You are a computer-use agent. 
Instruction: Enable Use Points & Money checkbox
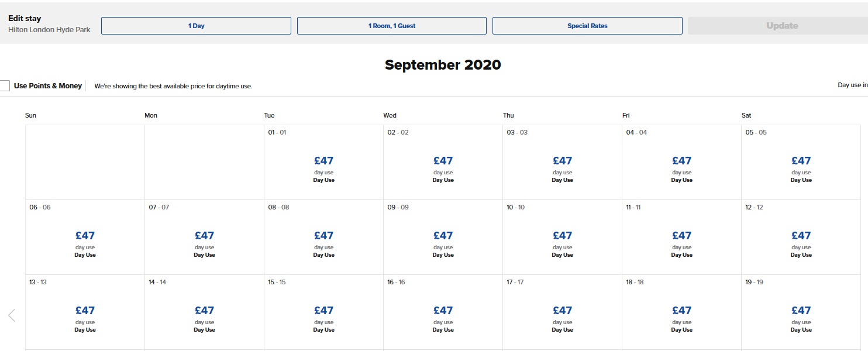[5, 86]
